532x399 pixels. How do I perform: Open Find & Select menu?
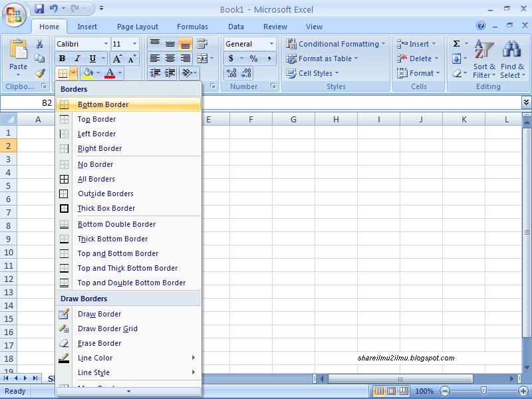point(512,59)
